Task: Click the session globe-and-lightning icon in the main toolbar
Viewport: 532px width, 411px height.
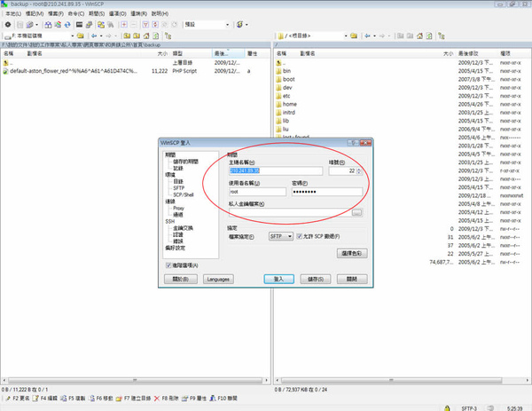Action: click(x=240, y=25)
